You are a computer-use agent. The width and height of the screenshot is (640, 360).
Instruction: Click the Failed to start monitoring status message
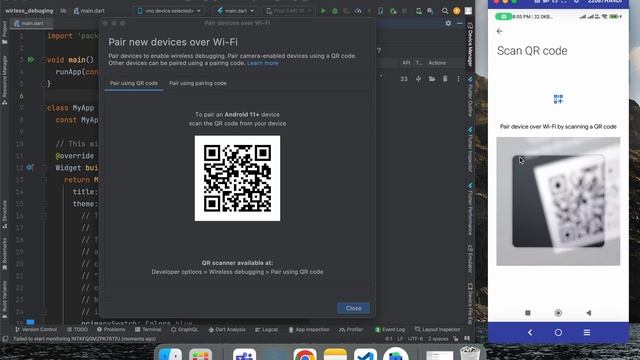[84, 339]
